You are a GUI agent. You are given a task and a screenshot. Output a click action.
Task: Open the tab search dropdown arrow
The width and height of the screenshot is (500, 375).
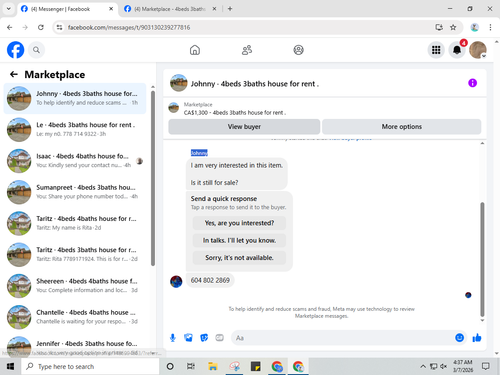(x=9, y=9)
